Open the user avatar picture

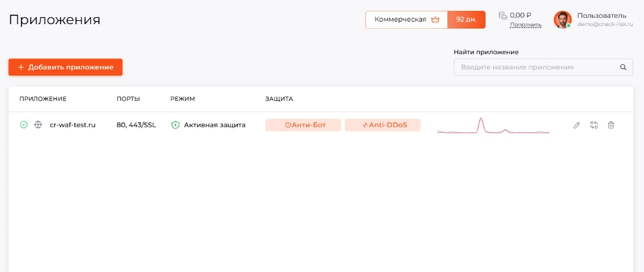tap(563, 20)
